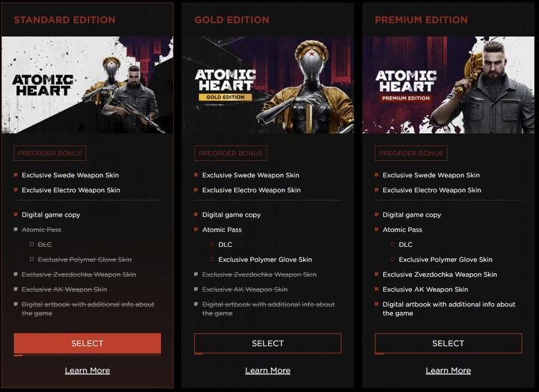The width and height of the screenshot is (539, 392).
Task: Click the Standard Edition heading
Action: (64, 20)
